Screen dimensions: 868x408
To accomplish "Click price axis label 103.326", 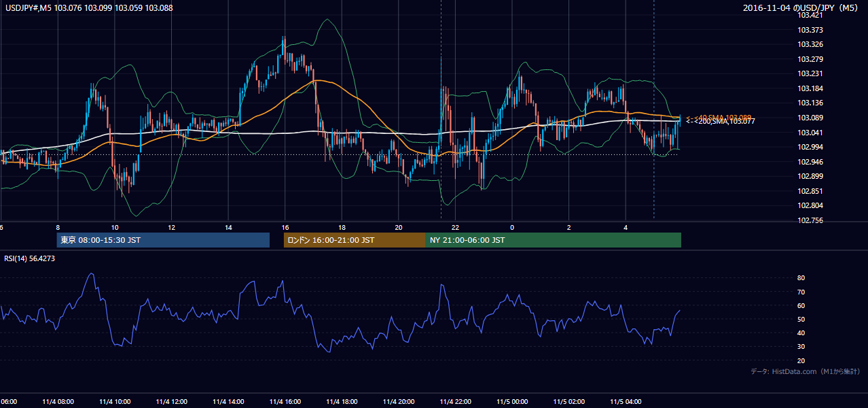I will [x=810, y=44].
